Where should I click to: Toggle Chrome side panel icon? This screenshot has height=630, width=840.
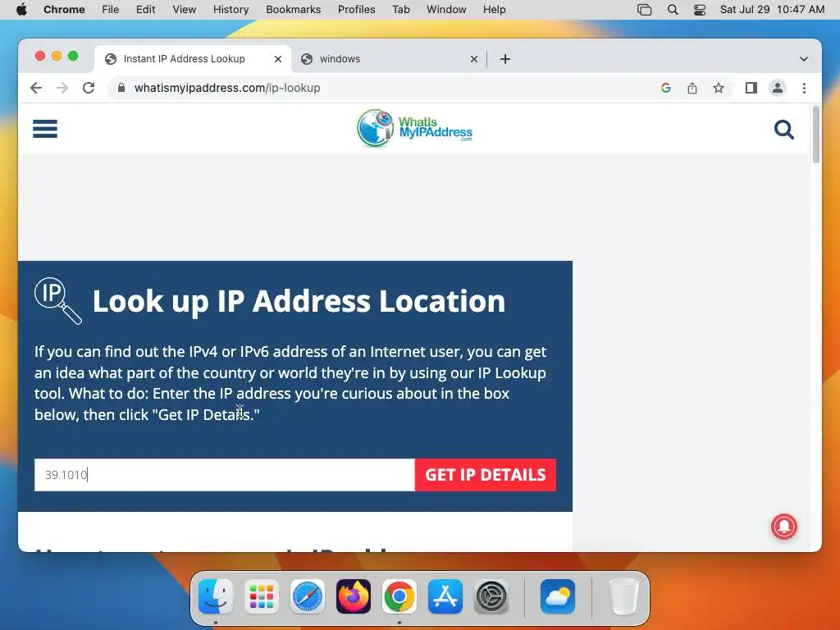pyautogui.click(x=751, y=88)
